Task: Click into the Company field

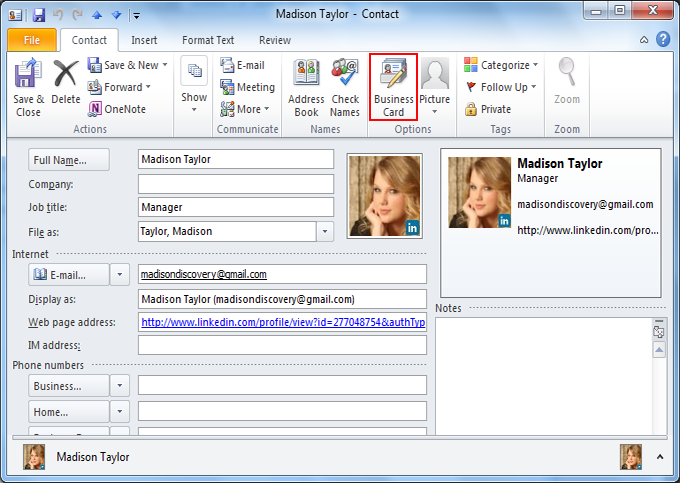Action: pyautogui.click(x=236, y=184)
